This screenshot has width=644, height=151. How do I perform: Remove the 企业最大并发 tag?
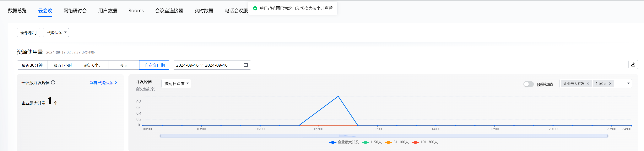coord(588,84)
